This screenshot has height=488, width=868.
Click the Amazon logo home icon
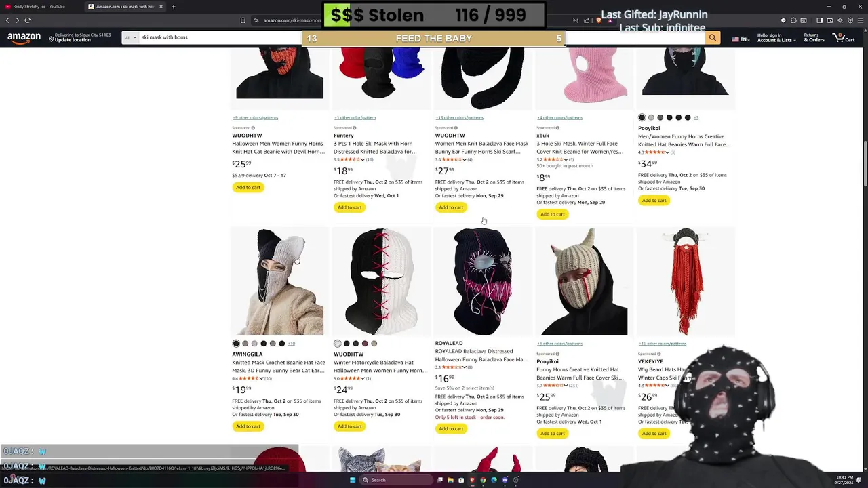pyautogui.click(x=24, y=39)
